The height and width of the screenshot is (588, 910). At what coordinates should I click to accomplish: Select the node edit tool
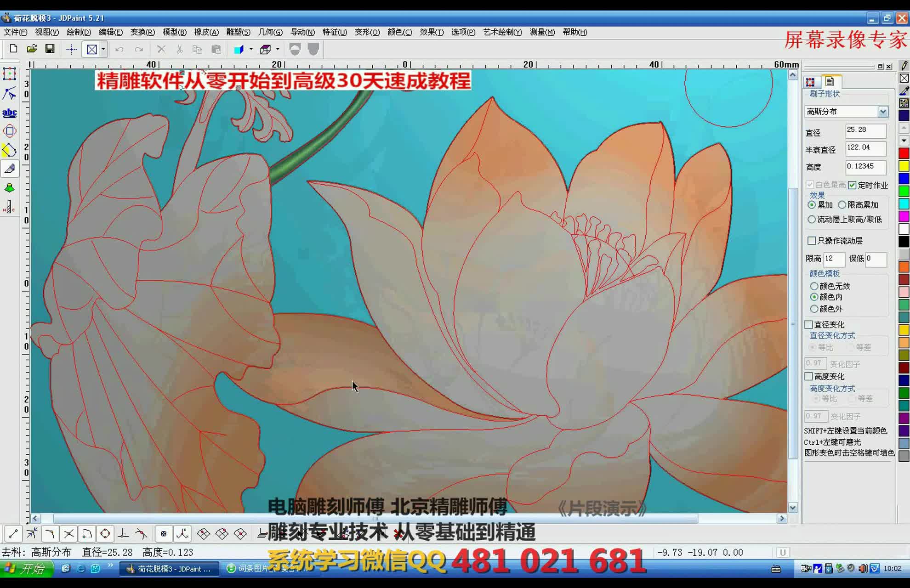(9, 94)
